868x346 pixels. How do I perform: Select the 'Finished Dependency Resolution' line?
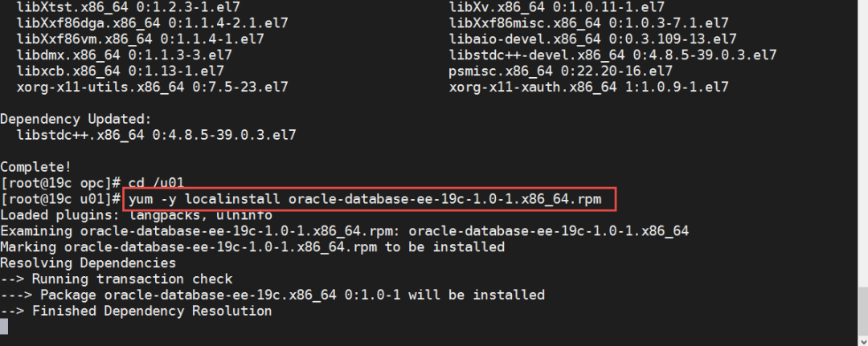pos(136,311)
